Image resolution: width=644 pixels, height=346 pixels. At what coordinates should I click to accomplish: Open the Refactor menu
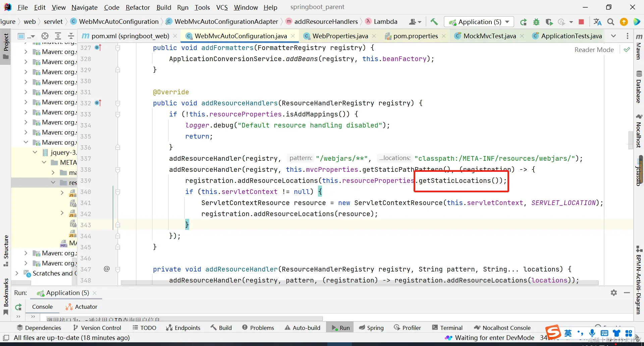pyautogui.click(x=138, y=7)
